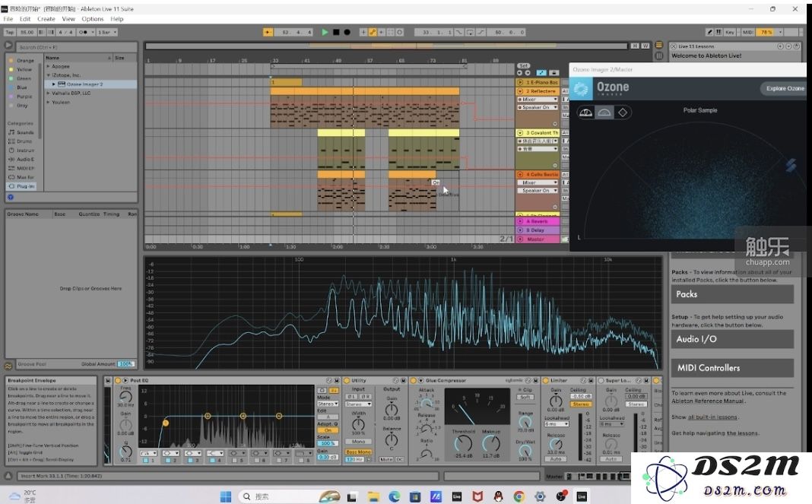
Task: Click the MIDI Arrangement Overdub plus icon
Action: 363,32
